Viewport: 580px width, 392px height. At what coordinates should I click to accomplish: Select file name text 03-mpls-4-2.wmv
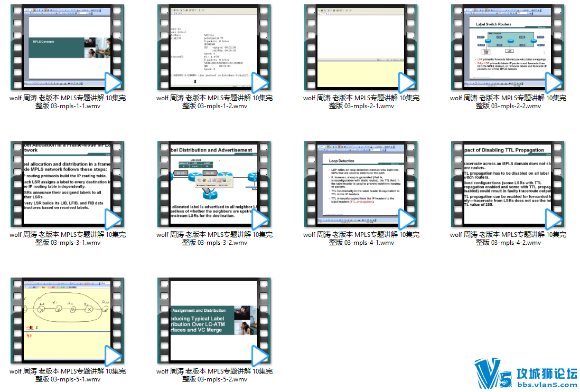coord(508,238)
